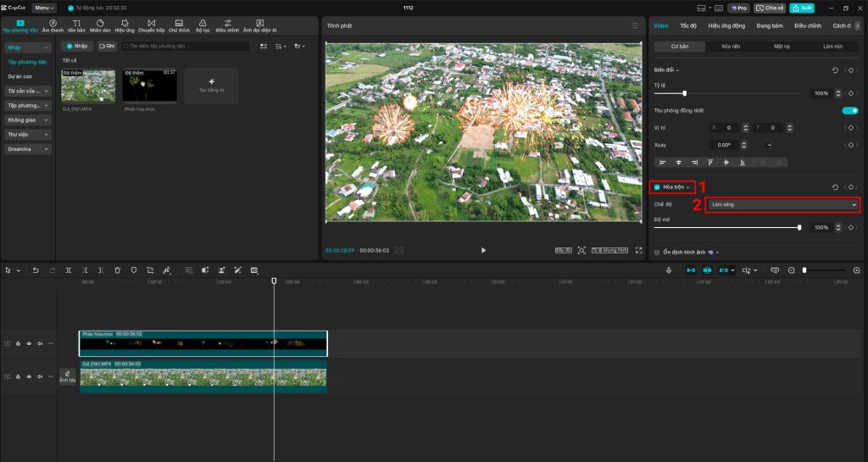
Task: Open the Menu dropdown in title bar
Action: coord(46,8)
